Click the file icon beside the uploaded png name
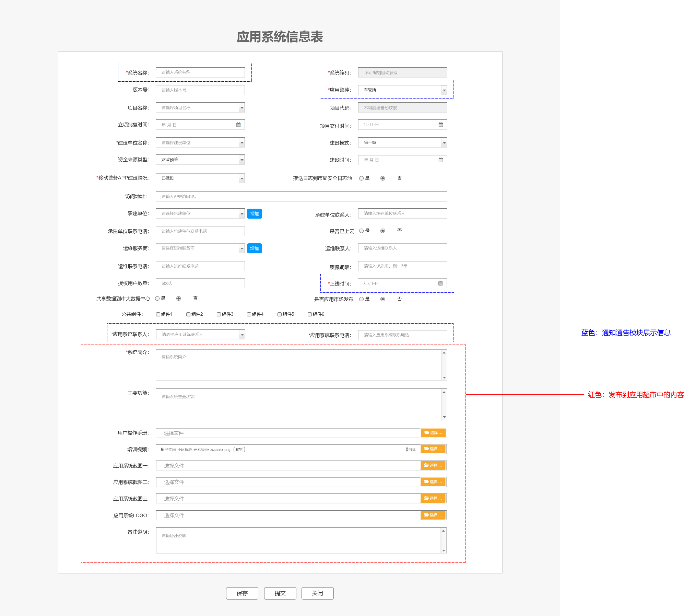 click(162, 449)
